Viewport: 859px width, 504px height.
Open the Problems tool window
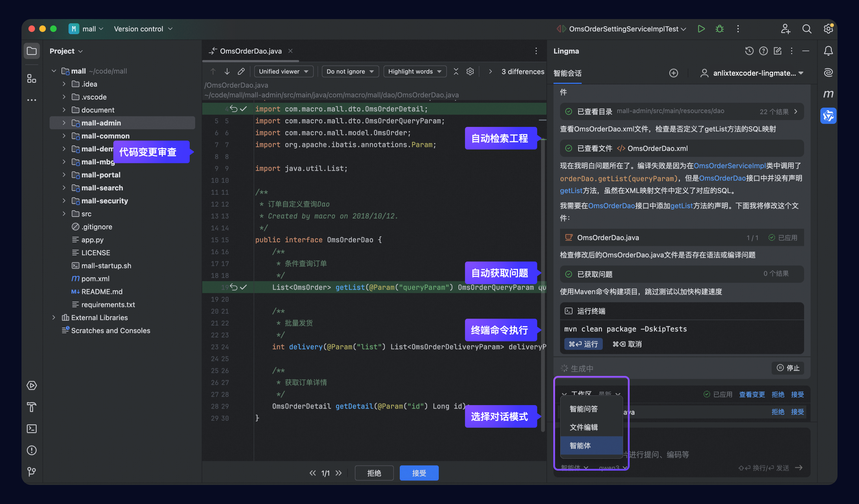pos(31,450)
